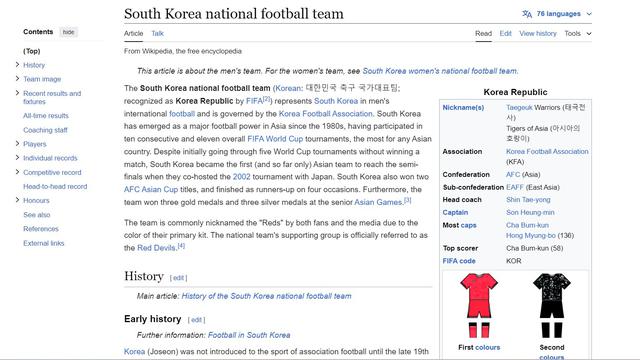This screenshot has width=640, height=360.
Task: Click citation reference [4]
Action: [x=181, y=246]
